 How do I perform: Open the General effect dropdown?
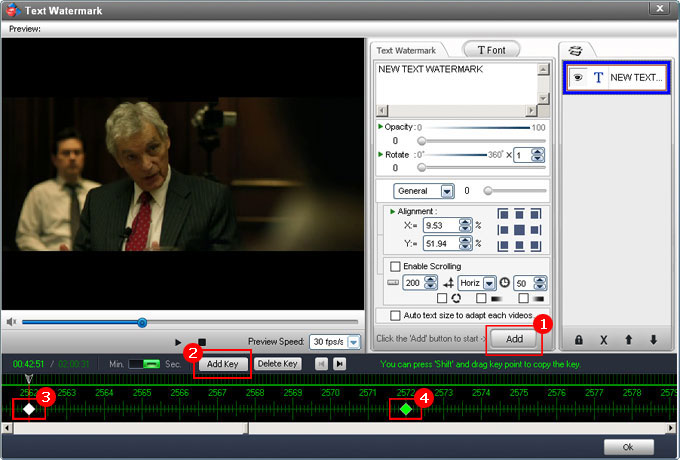point(447,191)
